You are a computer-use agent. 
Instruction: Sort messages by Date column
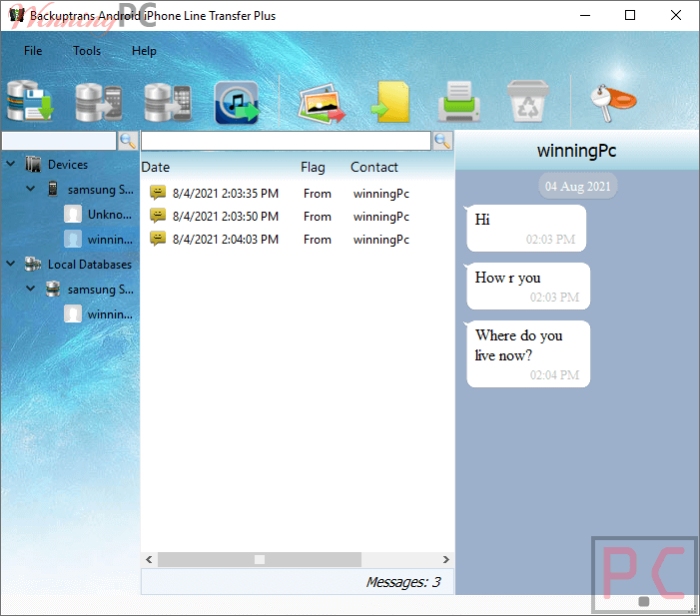point(156,167)
